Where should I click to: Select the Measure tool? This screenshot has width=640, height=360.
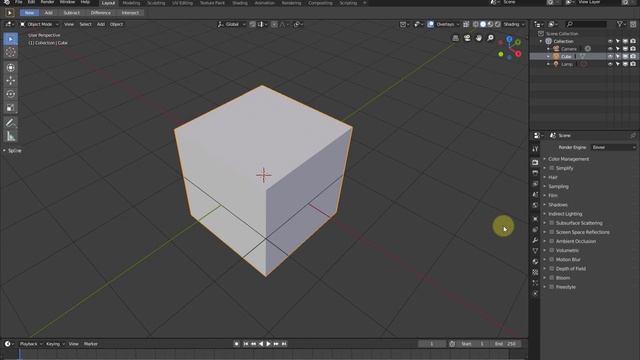[x=11, y=136]
